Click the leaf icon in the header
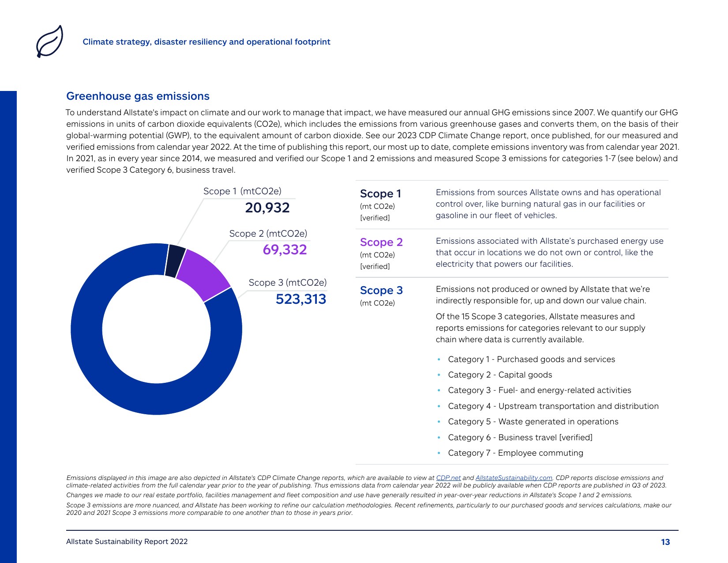 click(49, 42)
